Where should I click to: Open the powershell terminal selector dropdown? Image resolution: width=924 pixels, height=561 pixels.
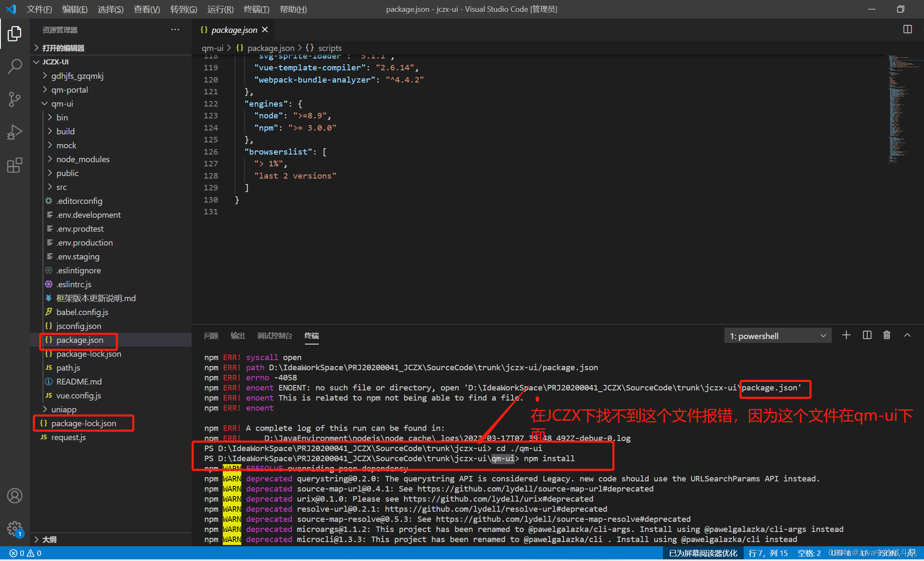point(777,336)
